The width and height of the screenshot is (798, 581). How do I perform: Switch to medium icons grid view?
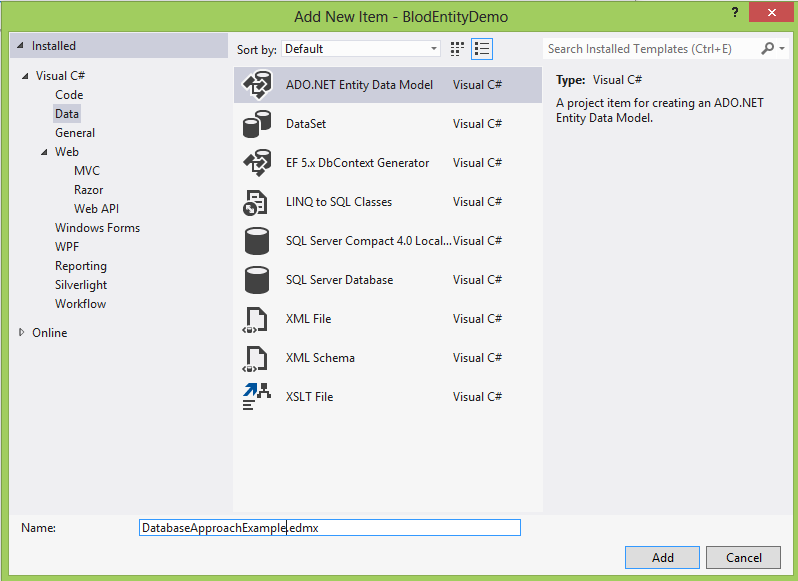pyautogui.click(x=457, y=49)
